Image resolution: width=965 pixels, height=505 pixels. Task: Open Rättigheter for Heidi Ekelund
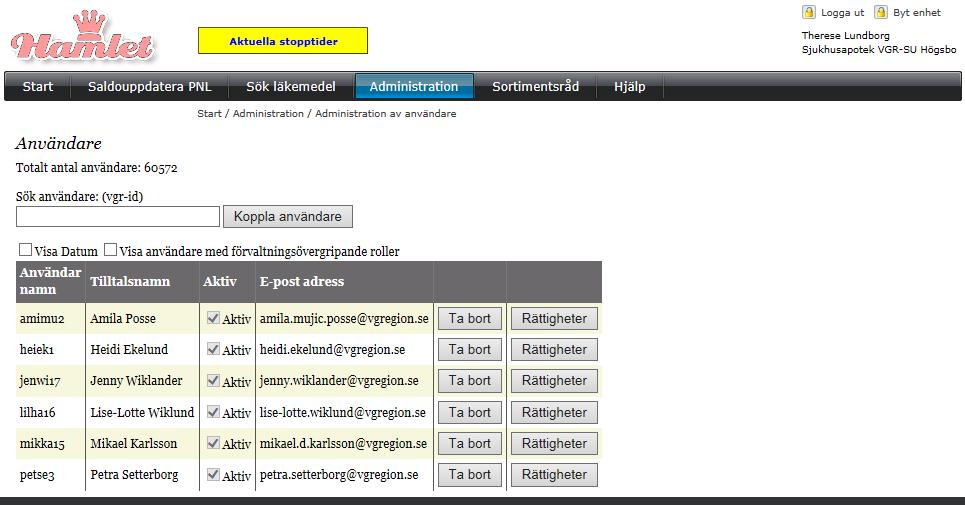tap(555, 349)
